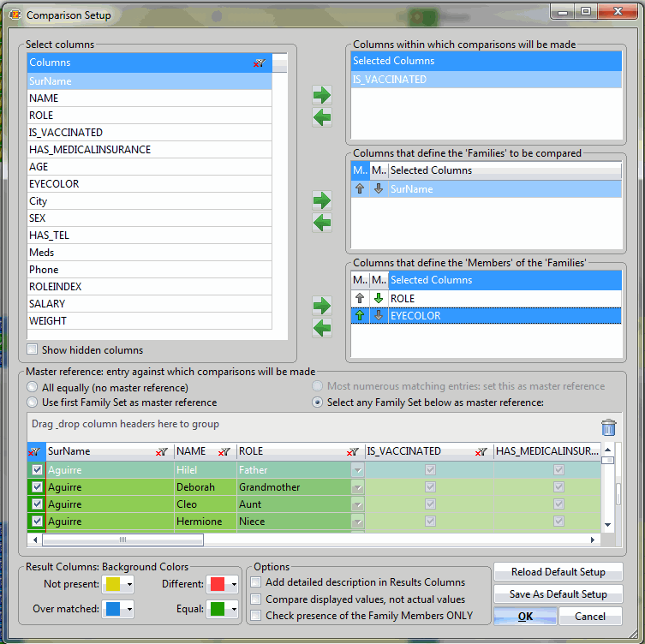Move ROLE down with its green arrow

point(378,299)
